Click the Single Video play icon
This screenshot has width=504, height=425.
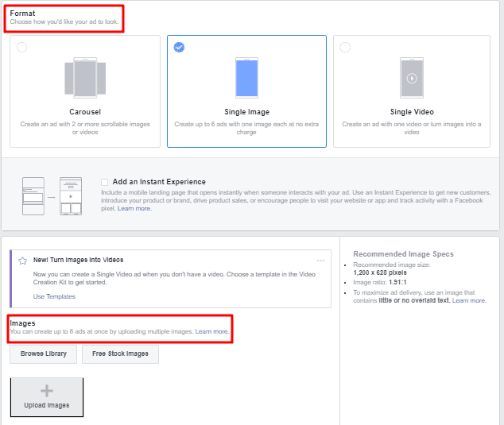(x=411, y=78)
